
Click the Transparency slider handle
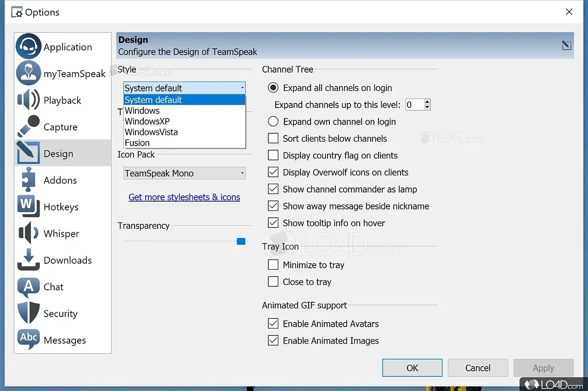point(241,241)
